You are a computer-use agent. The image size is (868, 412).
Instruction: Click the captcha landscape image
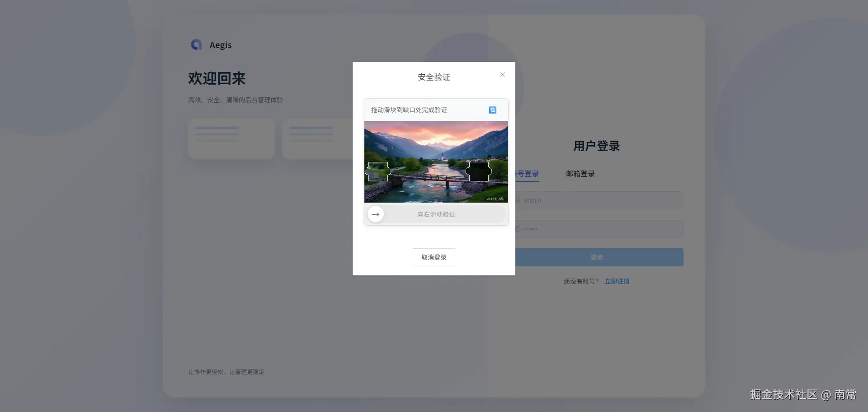(x=436, y=162)
